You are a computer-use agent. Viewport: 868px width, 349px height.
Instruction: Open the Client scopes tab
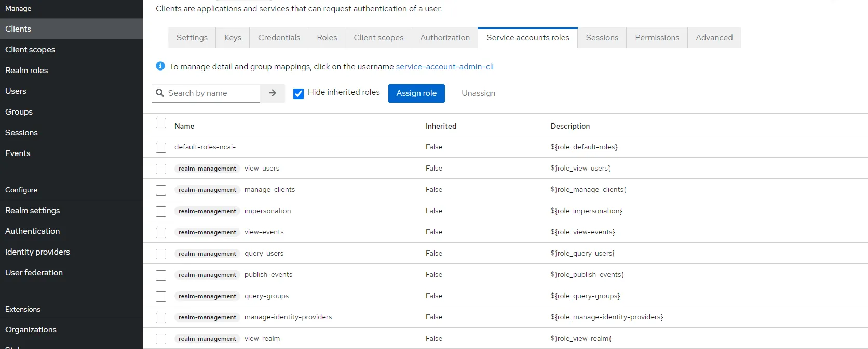click(378, 38)
